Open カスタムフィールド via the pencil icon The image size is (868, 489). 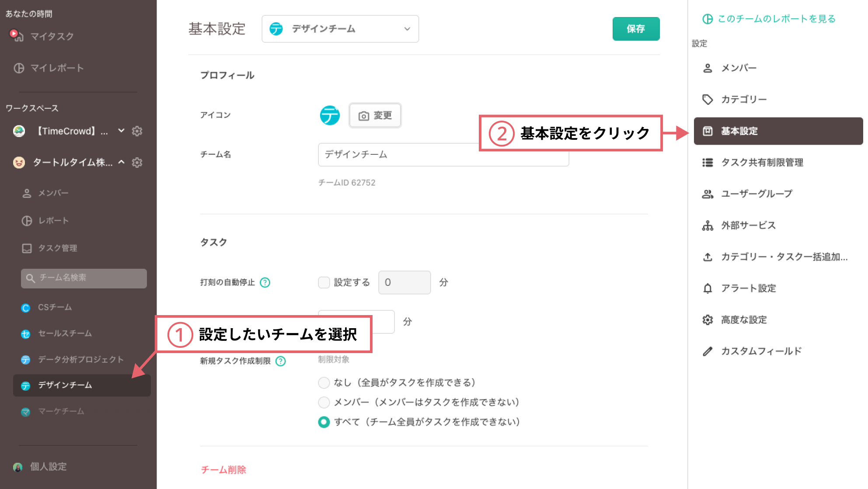pos(761,351)
